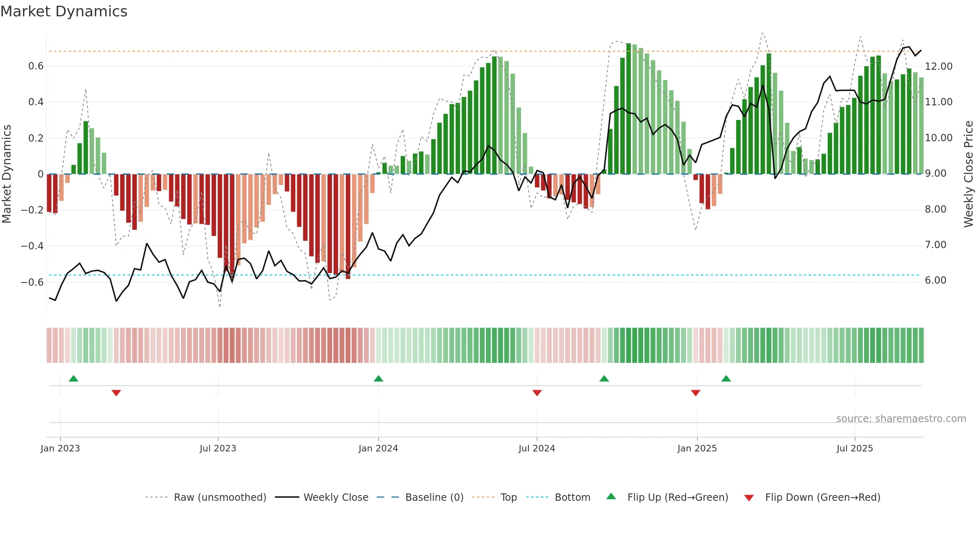
Task: Click the Market Dynamics chart title
Action: coord(64,11)
